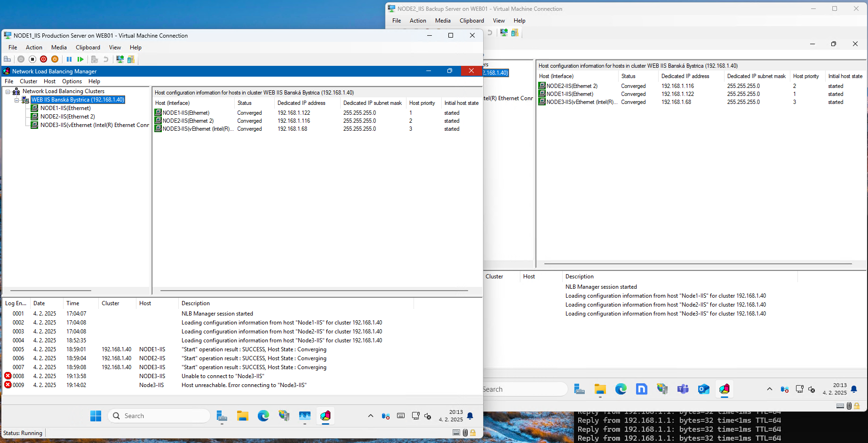Click Enhanced Session icon in NODE2 VM toolbar
Viewport: 868px width, 443px height.
504,32
